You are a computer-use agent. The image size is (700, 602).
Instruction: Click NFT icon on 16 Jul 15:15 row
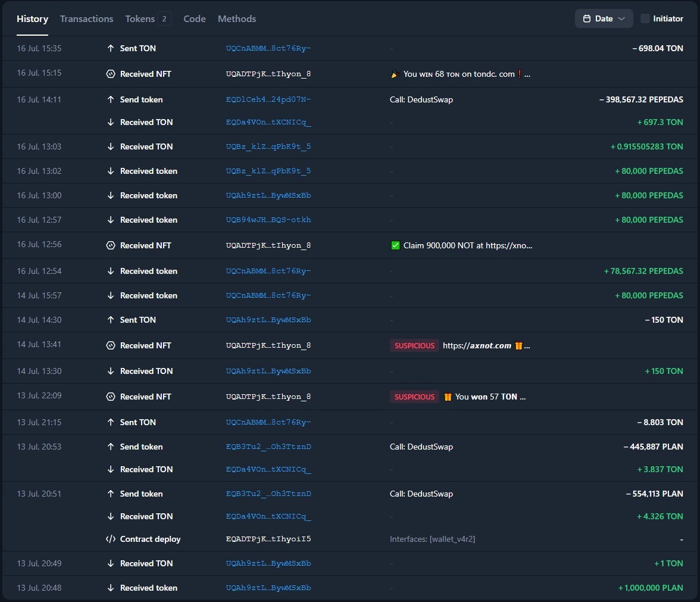coord(111,74)
